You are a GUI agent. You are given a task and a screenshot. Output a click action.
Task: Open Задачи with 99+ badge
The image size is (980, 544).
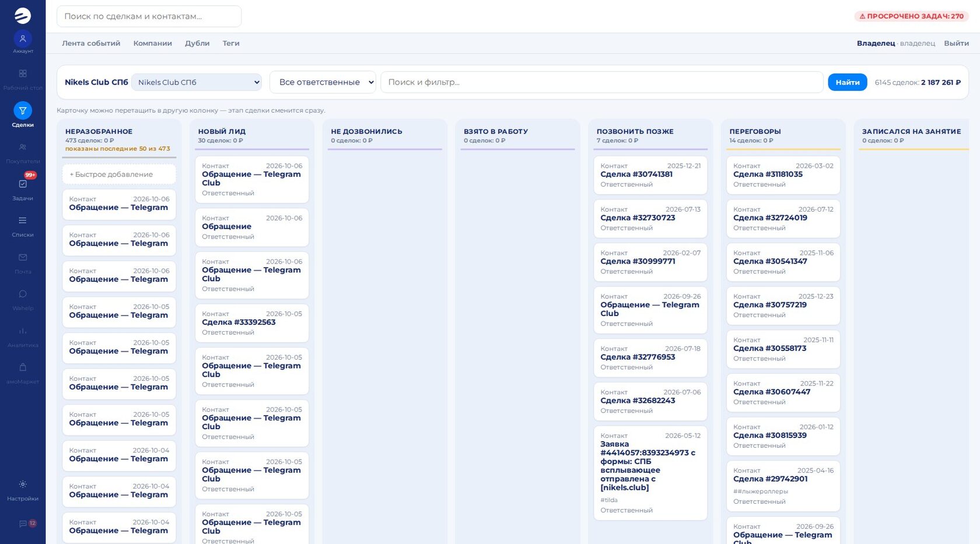click(23, 184)
